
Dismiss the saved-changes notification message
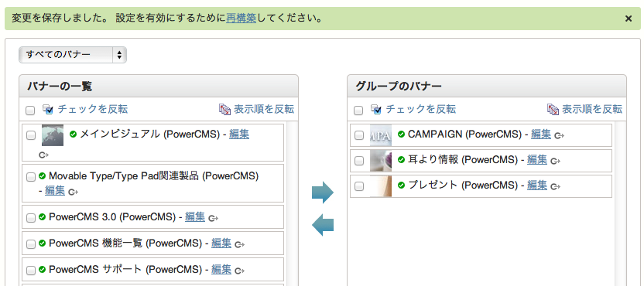click(629, 19)
